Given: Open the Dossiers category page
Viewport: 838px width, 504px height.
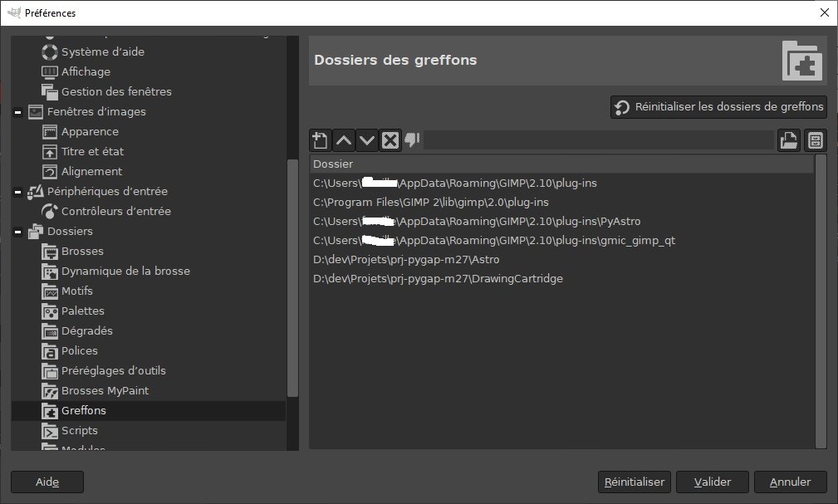Looking at the screenshot, I should (70, 232).
